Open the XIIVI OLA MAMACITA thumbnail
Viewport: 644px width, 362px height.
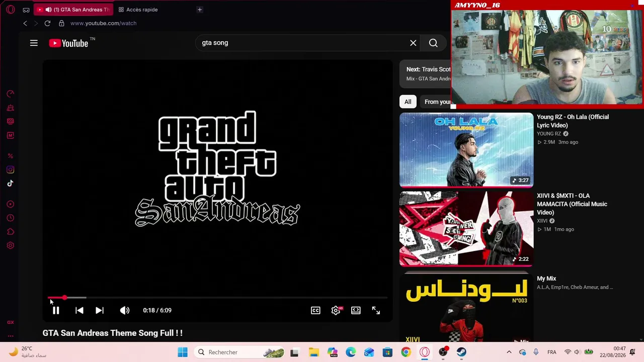point(466,228)
